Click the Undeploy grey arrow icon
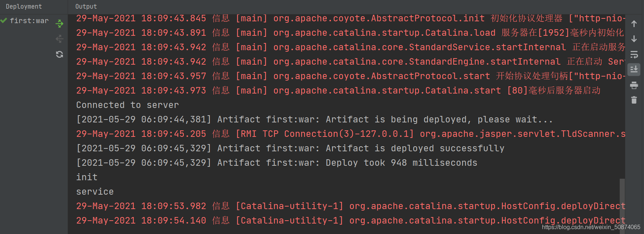 (59, 39)
